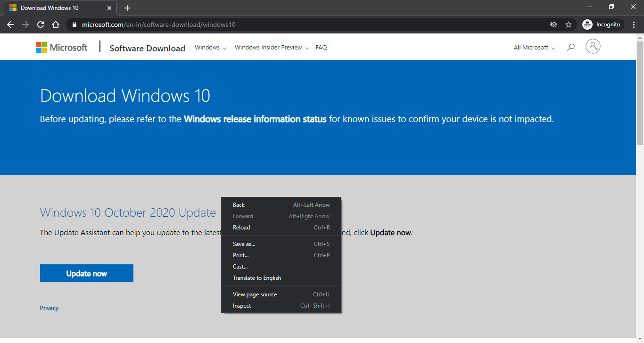Go to the browser Home icon
The image size is (644, 343).
coord(56,24)
